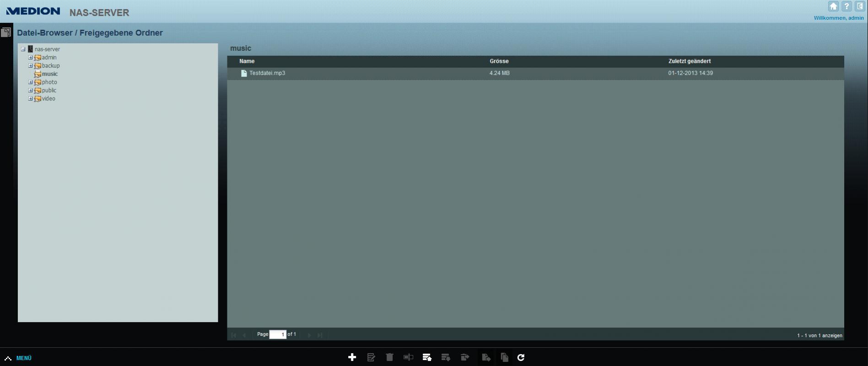Go to the home page icon
The width and height of the screenshot is (868, 366).
[833, 6]
